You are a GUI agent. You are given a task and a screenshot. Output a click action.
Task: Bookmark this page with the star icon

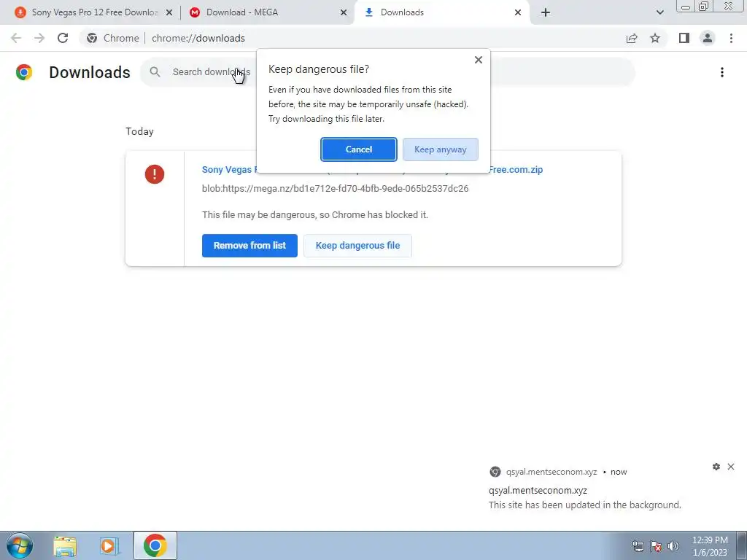coord(656,38)
